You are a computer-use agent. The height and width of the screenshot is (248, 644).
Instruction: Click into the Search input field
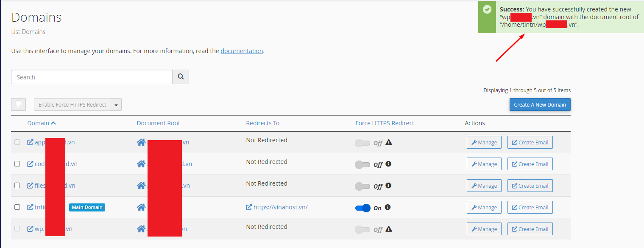(x=92, y=77)
